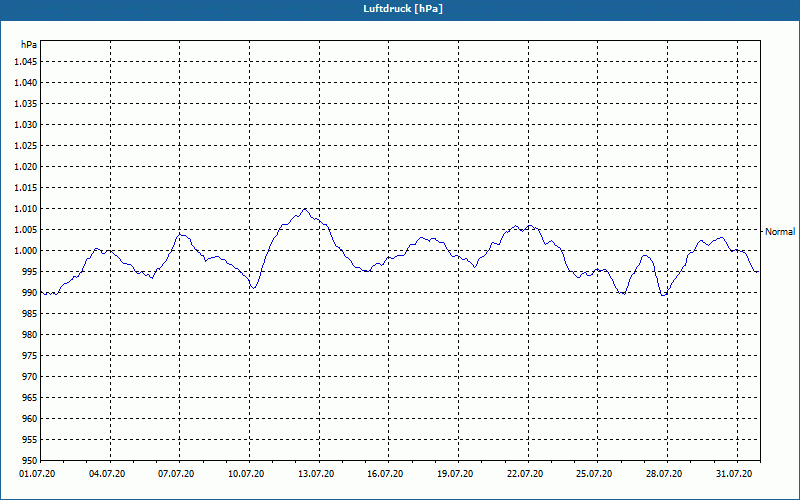The height and width of the screenshot is (500, 800).
Task: Click the 1.000 y-axis label
Action: coord(26,251)
